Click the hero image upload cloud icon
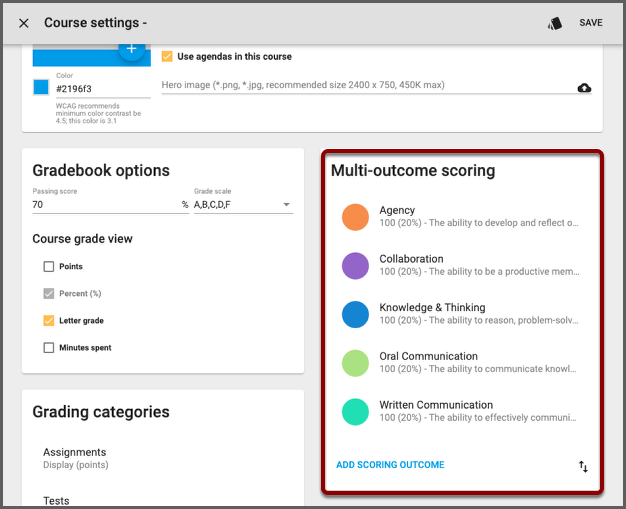Viewport: 626px width, 509px height. [584, 88]
